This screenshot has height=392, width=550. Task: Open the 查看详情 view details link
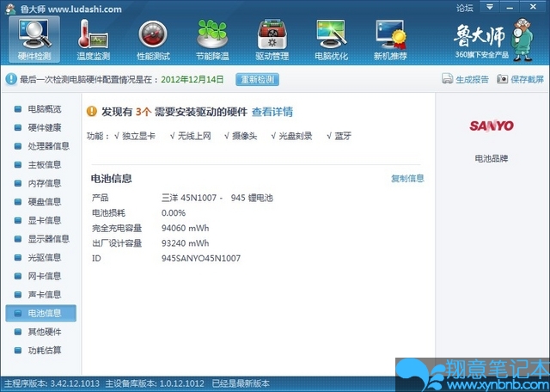tap(272, 112)
